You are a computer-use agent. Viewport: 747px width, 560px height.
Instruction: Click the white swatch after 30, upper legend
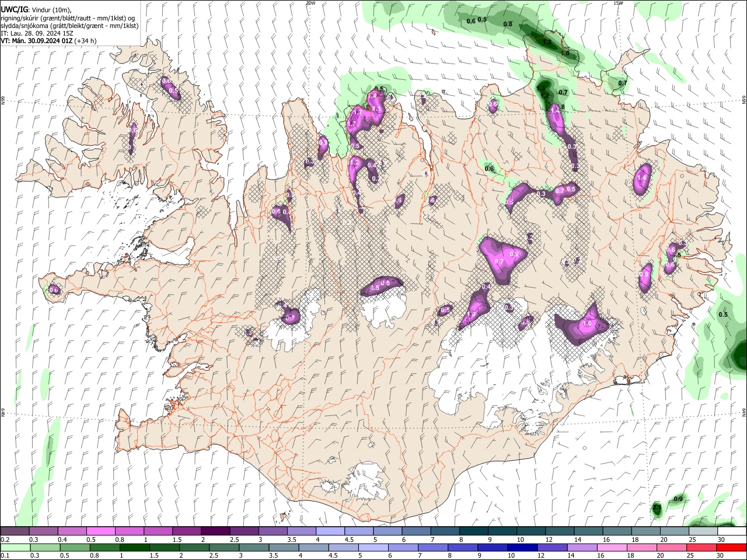(732, 531)
